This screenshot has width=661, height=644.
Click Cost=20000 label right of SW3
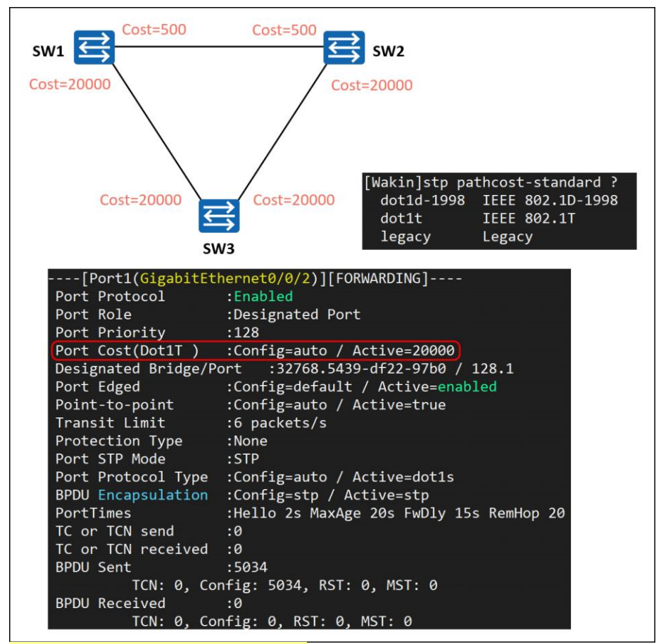coord(294,200)
